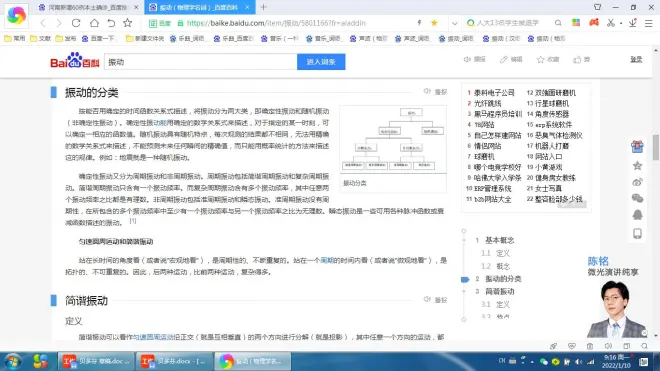
Task: Open the 泰科电子公司 sidebar link
Action: [494, 93]
